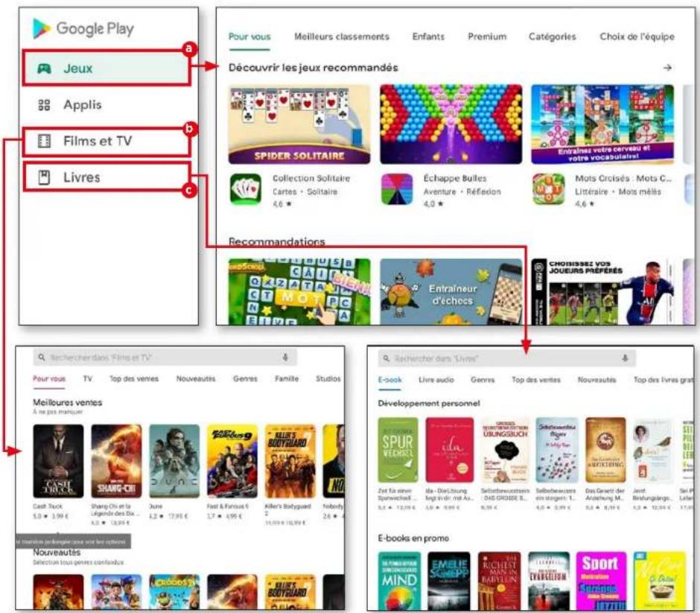Open the Collection Solitaire title

[x=311, y=178]
